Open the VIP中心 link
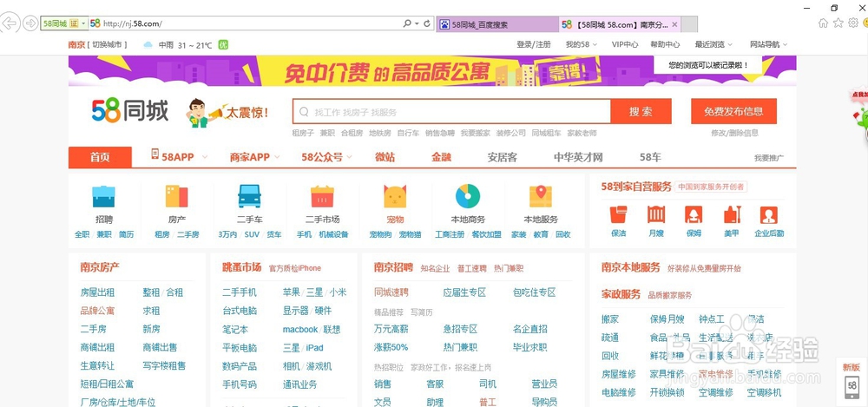The width and height of the screenshot is (868, 407). point(624,44)
